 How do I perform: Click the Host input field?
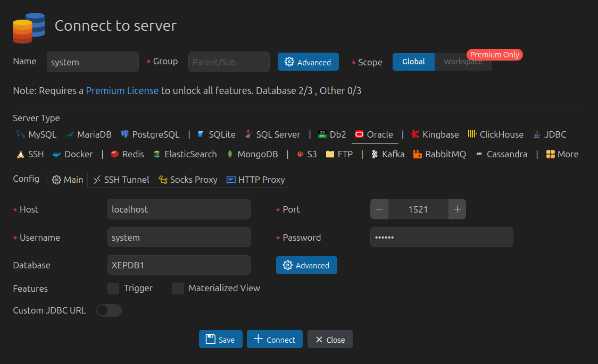click(179, 209)
